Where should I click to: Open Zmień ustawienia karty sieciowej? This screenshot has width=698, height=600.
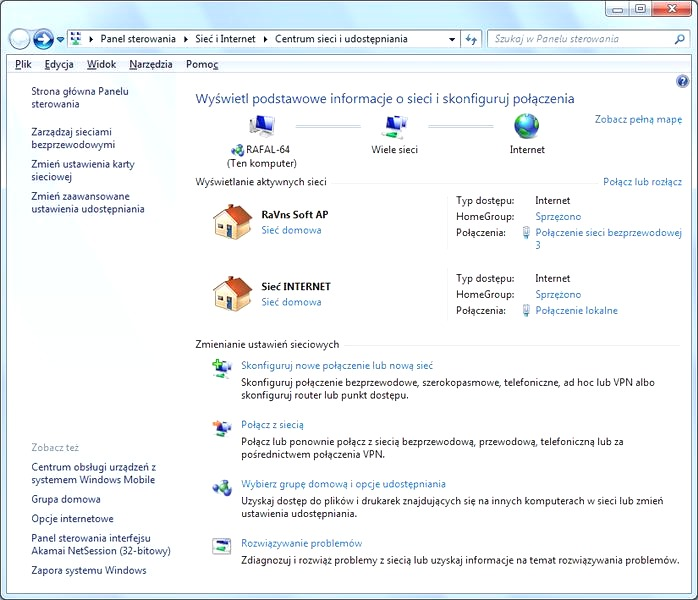[x=83, y=170]
